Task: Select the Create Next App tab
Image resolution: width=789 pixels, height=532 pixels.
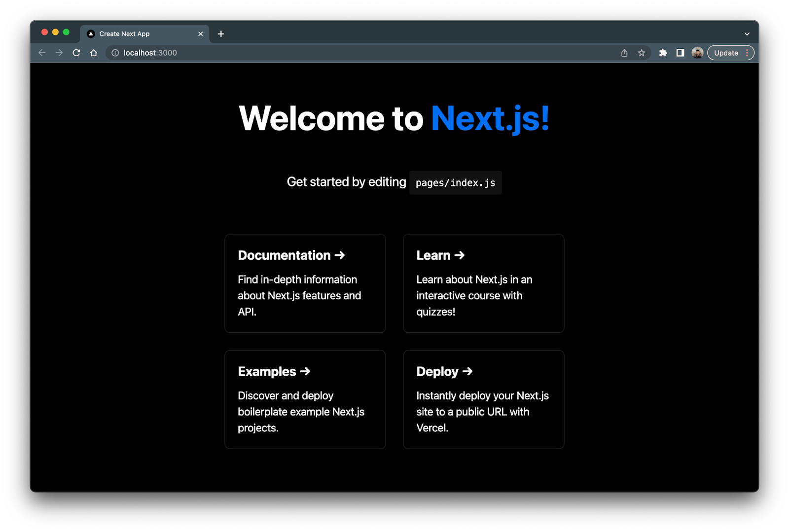Action: click(x=145, y=34)
